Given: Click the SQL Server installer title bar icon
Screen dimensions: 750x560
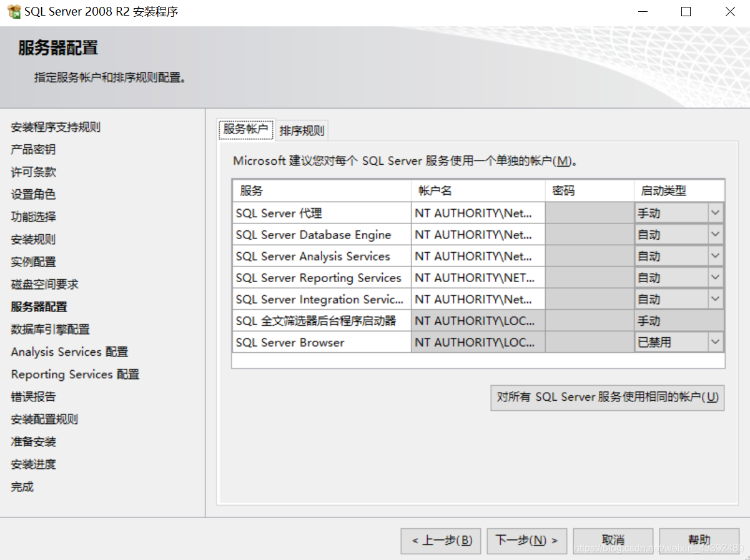Looking at the screenshot, I should [14, 12].
